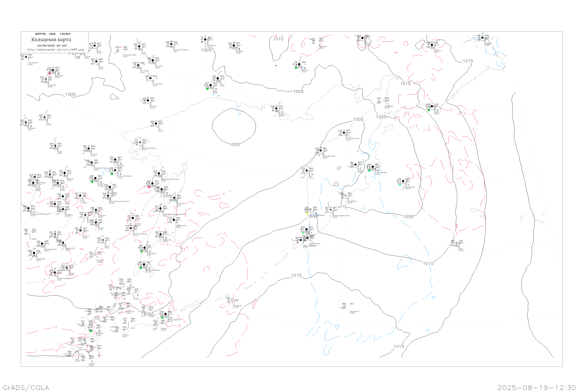The width and height of the screenshot is (588, 392).
Task: Click the yellow square marker at Большерецкий
Action: 307,213
